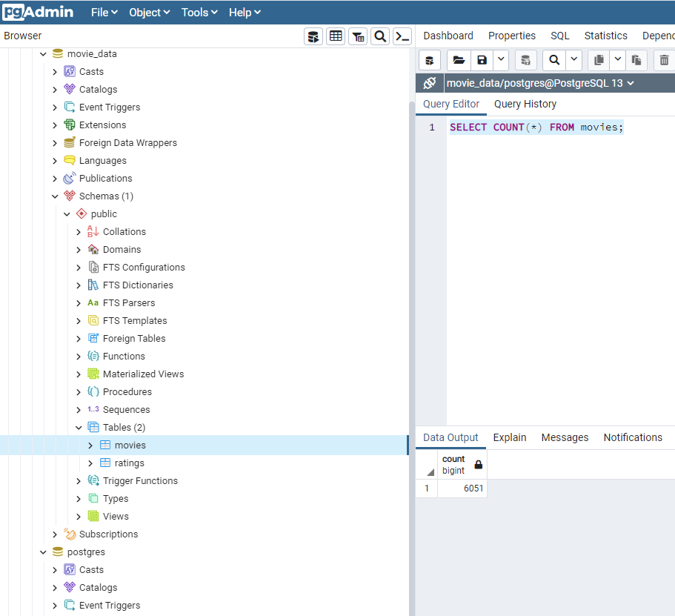
Task: Open the File menu
Action: point(104,13)
